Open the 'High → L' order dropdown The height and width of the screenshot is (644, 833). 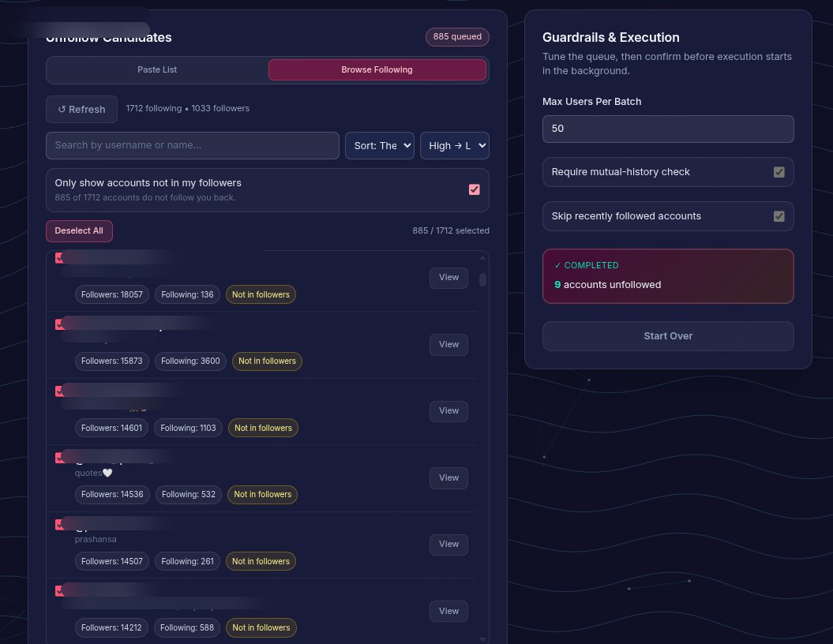click(x=454, y=145)
